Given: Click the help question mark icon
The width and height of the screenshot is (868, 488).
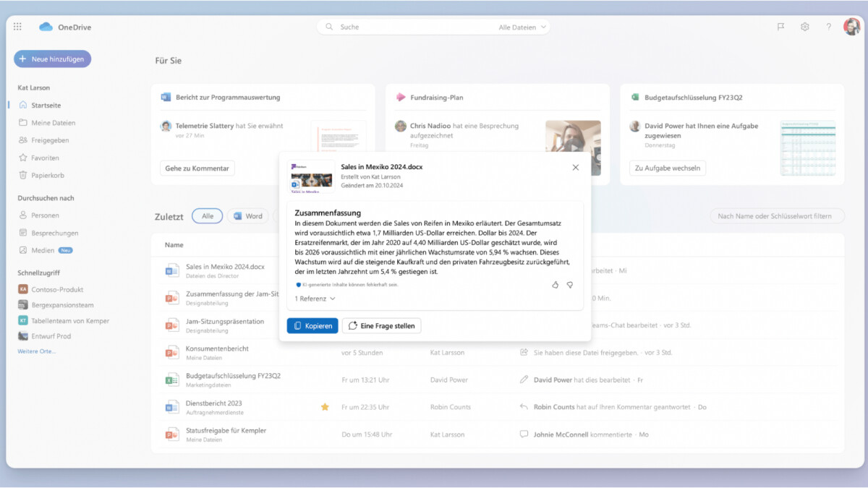Looking at the screenshot, I should pos(828,27).
